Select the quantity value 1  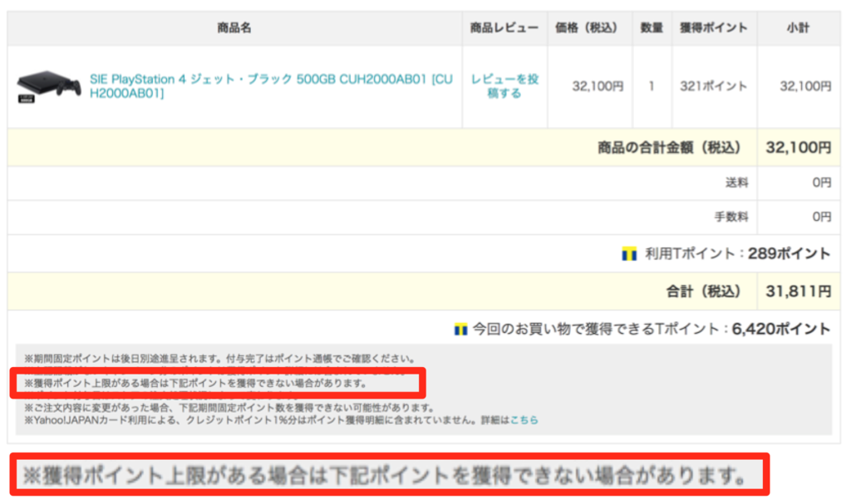652,86
